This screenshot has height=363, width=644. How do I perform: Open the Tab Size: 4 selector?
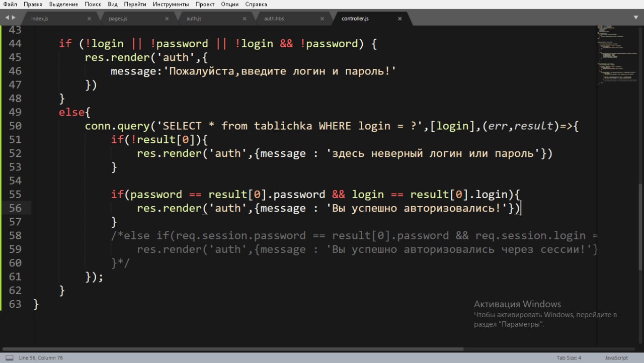coord(569,358)
